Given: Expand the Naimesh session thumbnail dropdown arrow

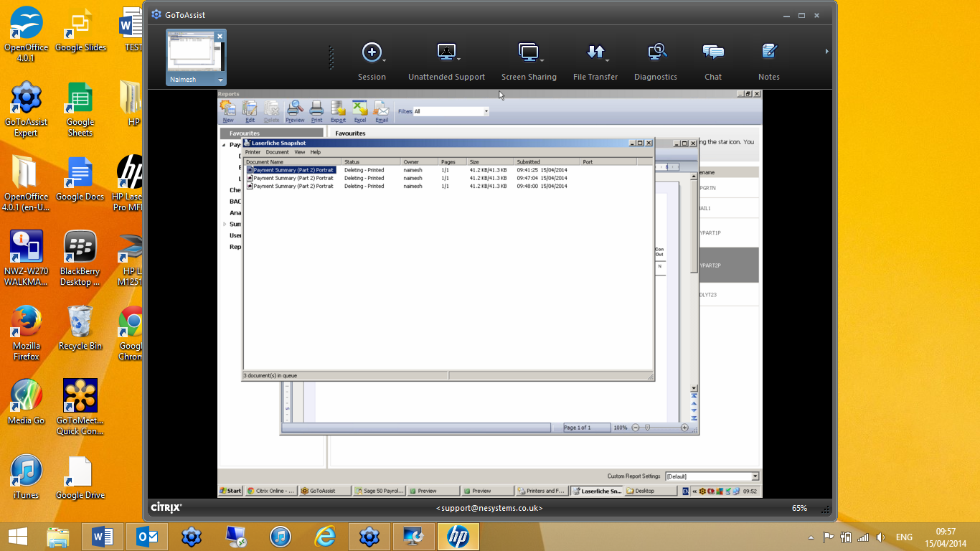Looking at the screenshot, I should (221, 80).
